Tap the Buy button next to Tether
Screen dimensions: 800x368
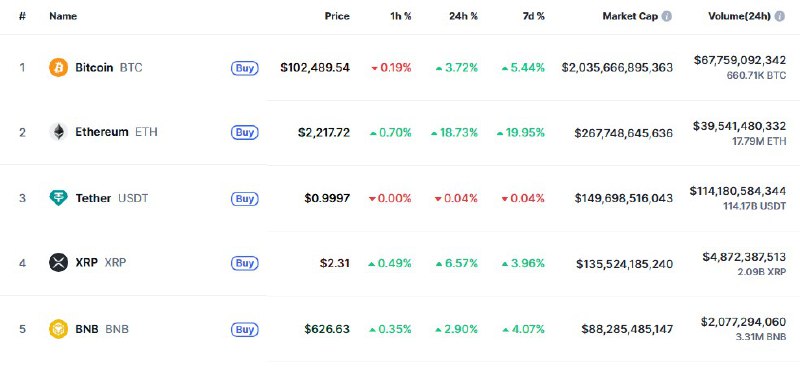pos(244,199)
